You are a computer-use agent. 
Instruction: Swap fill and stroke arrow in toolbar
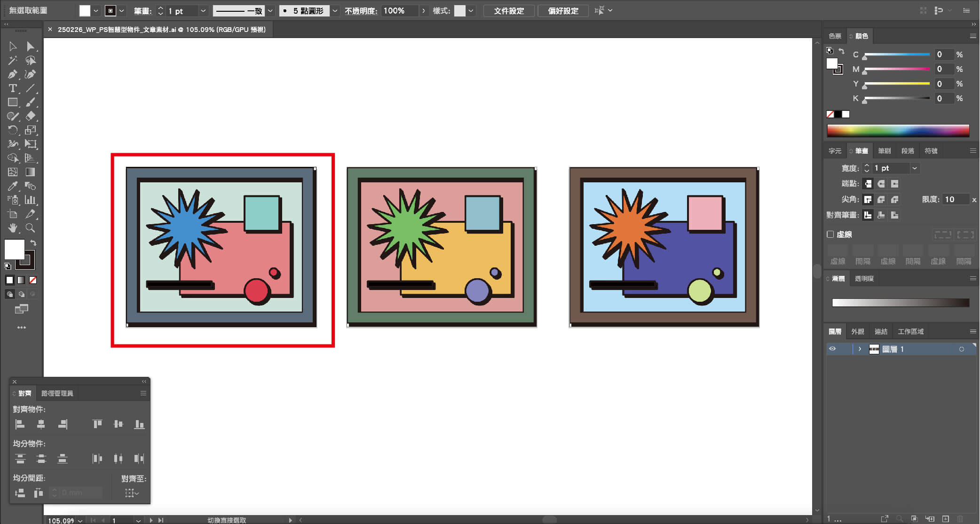click(x=33, y=243)
